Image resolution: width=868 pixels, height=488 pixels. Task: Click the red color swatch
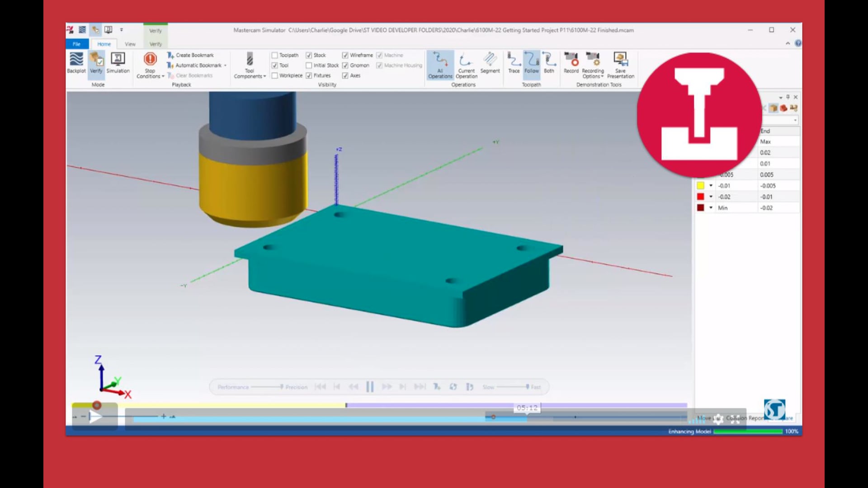click(x=700, y=197)
